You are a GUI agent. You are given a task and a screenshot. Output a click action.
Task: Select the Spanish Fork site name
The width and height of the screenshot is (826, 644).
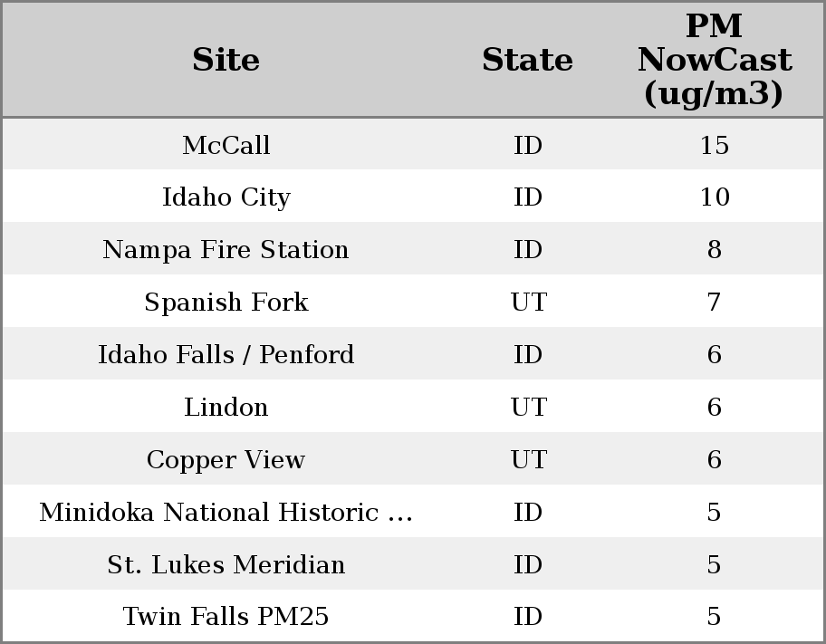tap(226, 303)
